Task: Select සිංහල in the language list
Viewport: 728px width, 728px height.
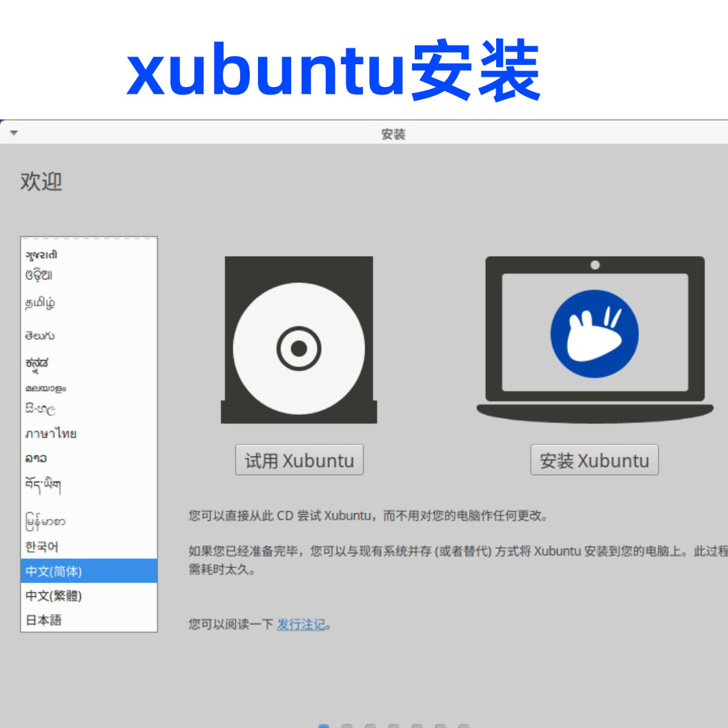Action: pos(89,409)
